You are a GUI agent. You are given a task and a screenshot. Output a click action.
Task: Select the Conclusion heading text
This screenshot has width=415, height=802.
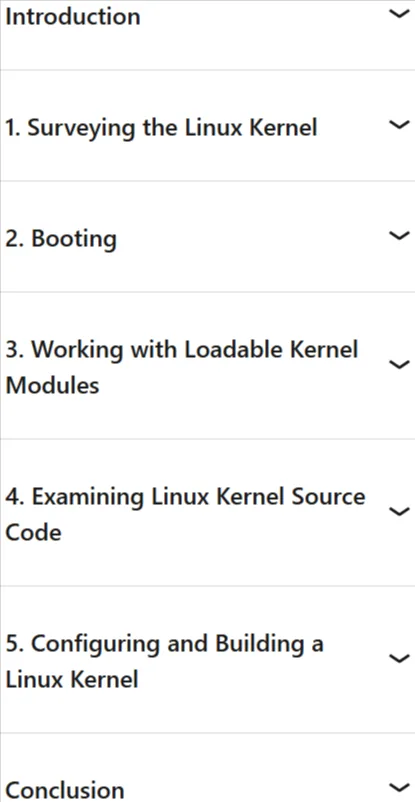64,790
